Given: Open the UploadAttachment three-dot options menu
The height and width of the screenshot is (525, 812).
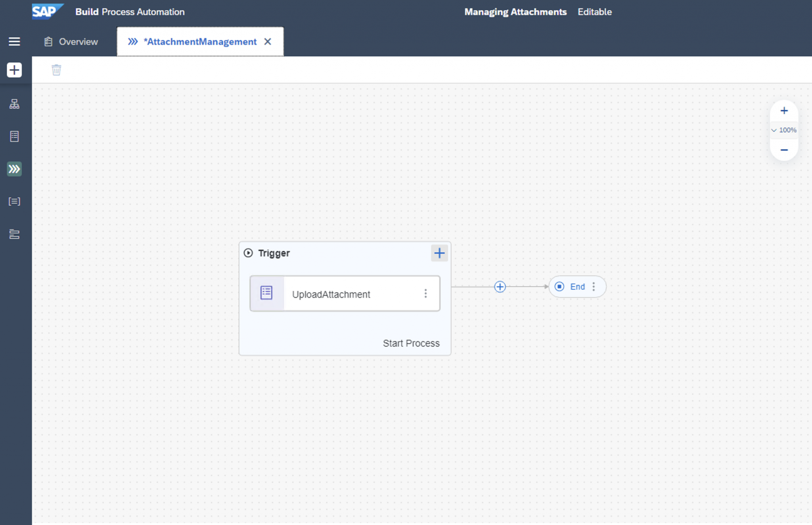Looking at the screenshot, I should pos(426,293).
